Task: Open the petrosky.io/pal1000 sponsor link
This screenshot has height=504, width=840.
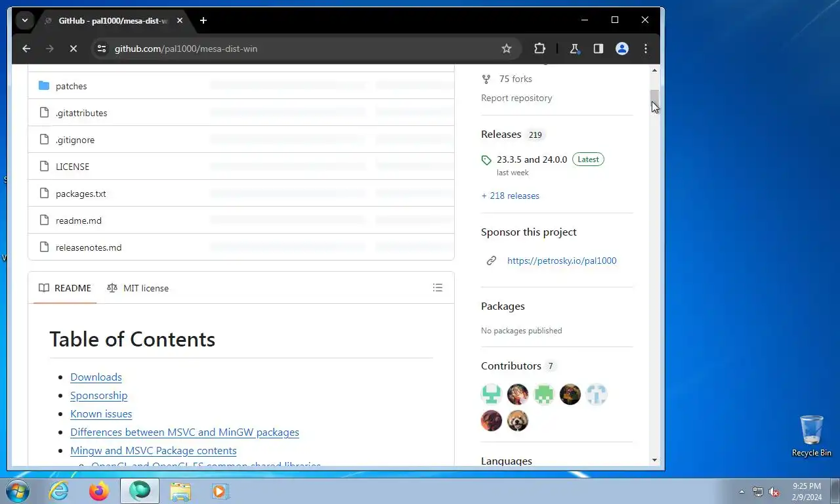Action: click(562, 261)
